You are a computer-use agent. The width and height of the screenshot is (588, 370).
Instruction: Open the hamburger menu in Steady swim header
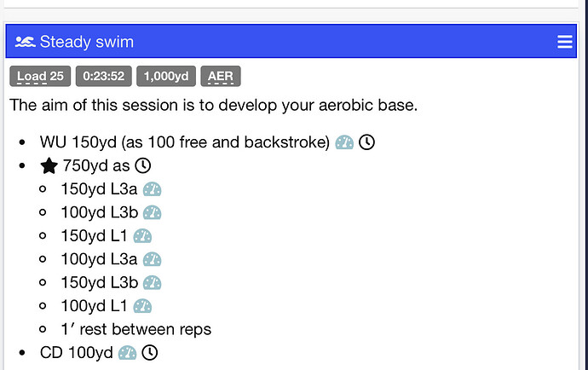(x=564, y=42)
